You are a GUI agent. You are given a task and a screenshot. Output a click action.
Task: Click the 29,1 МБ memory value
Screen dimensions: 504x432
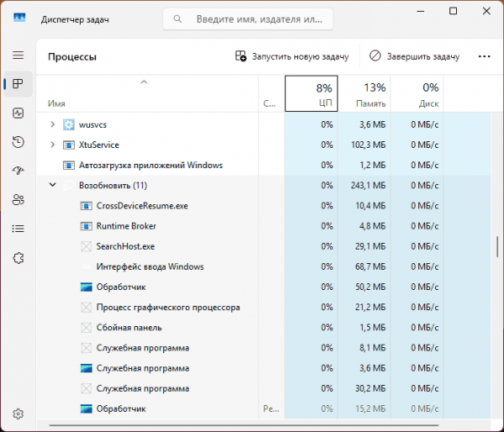coord(370,246)
